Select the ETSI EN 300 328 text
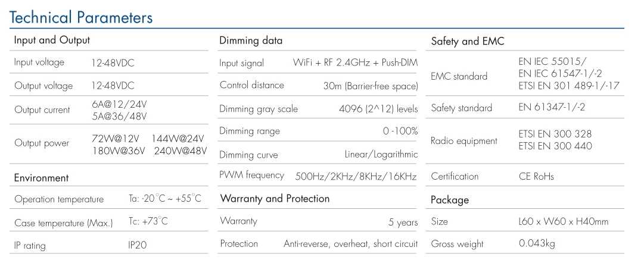 pyautogui.click(x=555, y=134)
